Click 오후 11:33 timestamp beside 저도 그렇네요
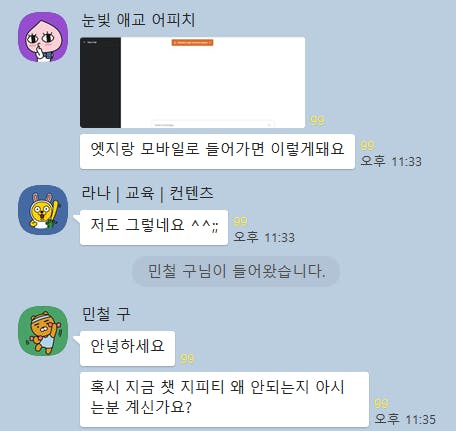Screen dimensions: 456x431 click(264, 237)
